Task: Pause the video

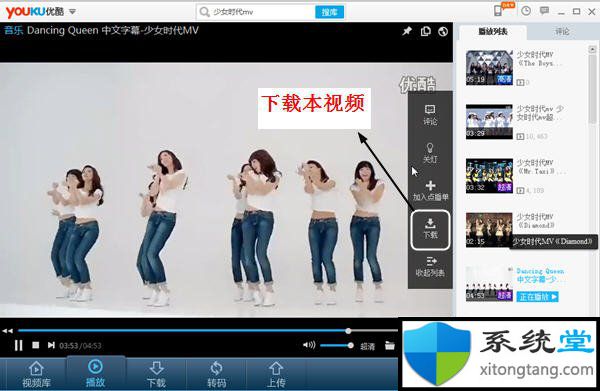Action: (18, 345)
